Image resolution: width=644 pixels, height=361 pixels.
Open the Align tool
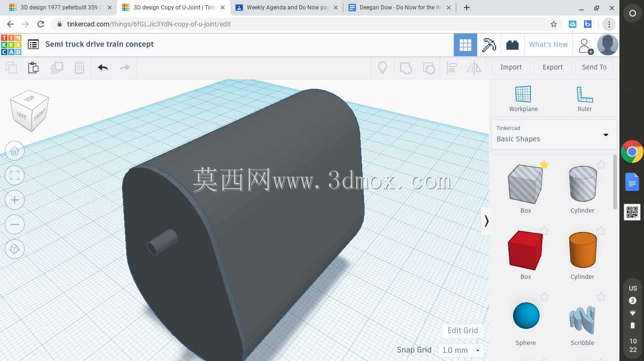pos(452,68)
